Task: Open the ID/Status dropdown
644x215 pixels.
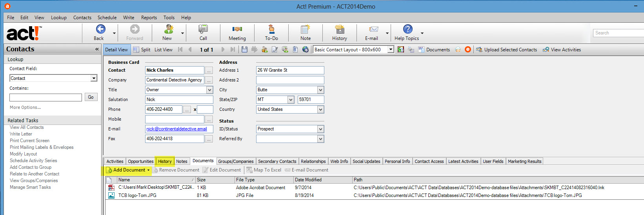Action: (x=320, y=129)
